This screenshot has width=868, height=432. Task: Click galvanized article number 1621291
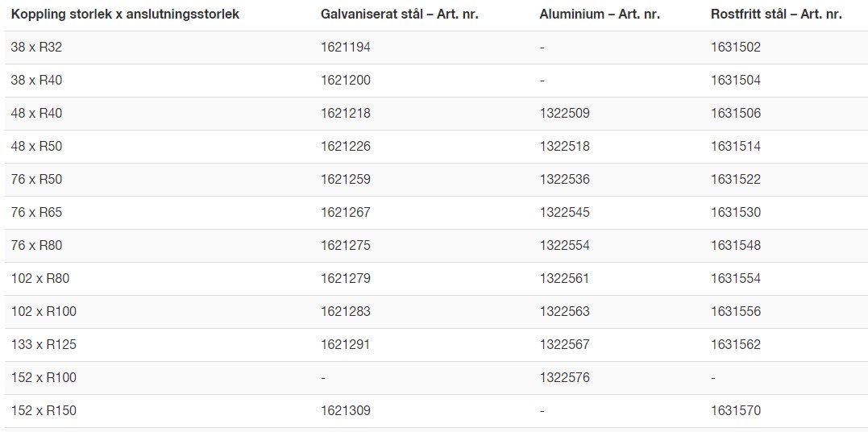click(346, 345)
